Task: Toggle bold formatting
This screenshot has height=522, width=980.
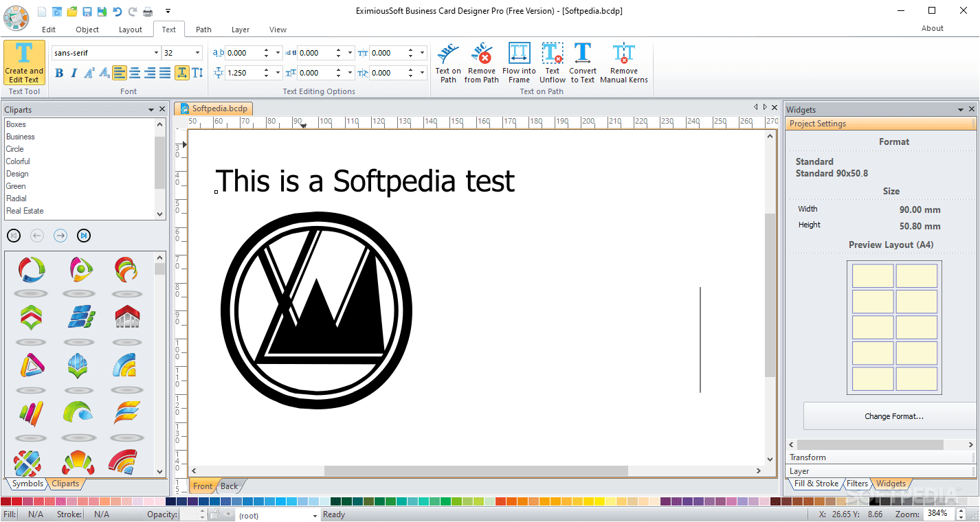Action: (59, 73)
